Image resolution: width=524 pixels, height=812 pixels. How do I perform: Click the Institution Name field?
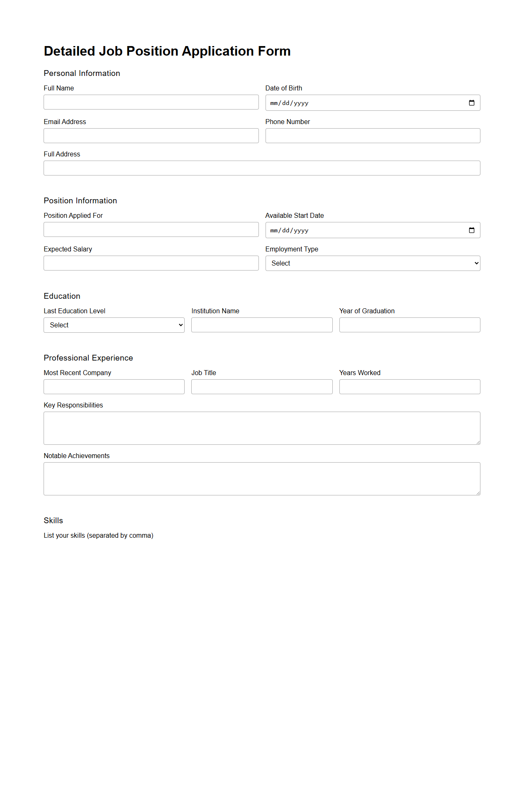(x=261, y=324)
